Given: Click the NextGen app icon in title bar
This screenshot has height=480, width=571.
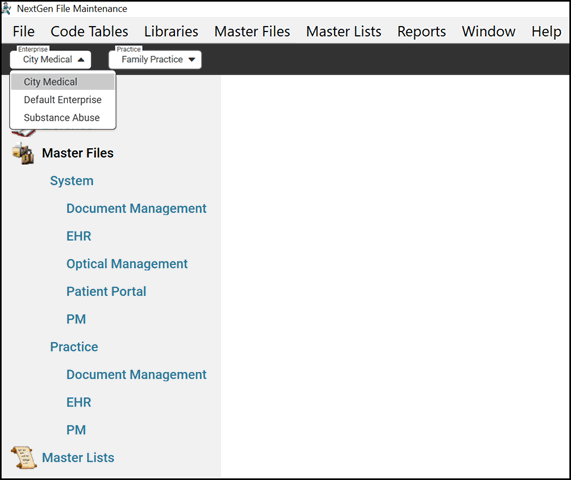Looking at the screenshot, I should click(x=7, y=8).
